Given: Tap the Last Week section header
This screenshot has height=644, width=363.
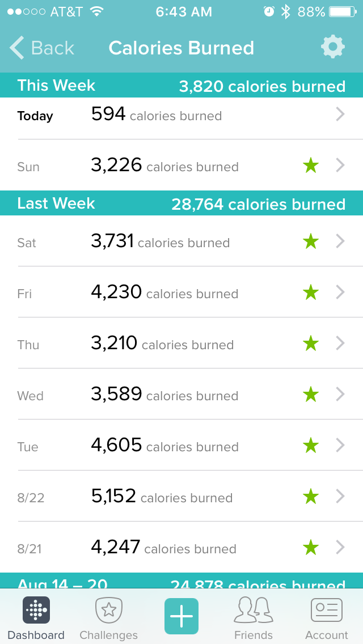Looking at the screenshot, I should pos(181,204).
